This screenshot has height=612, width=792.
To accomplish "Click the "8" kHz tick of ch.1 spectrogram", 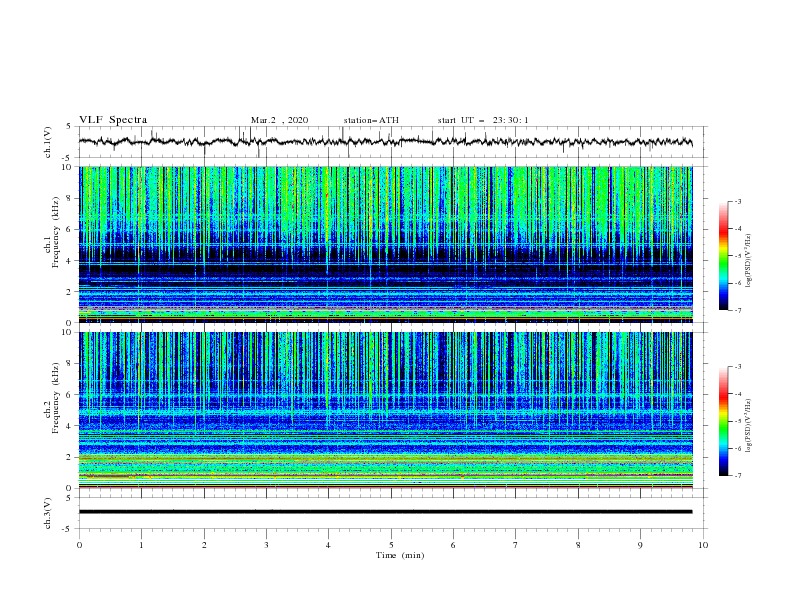I will pyautogui.click(x=69, y=198).
